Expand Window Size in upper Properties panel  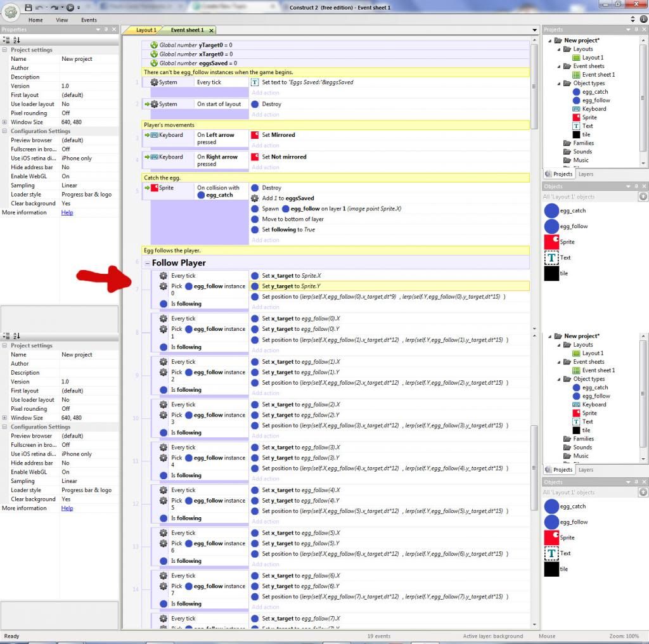click(x=4, y=122)
